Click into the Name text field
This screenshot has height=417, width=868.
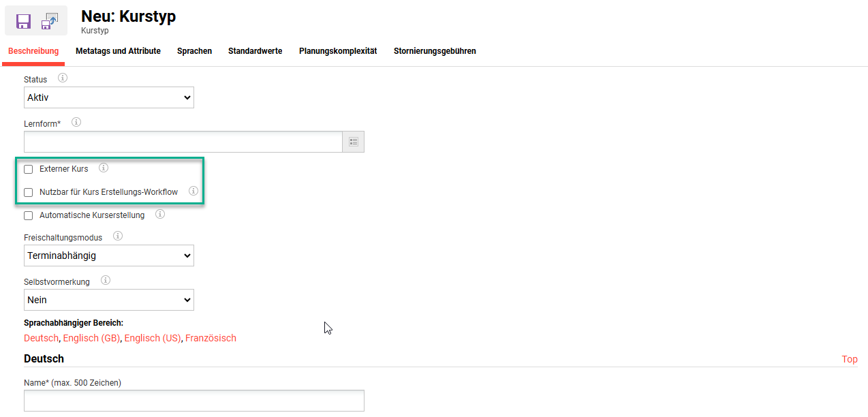[194, 401]
